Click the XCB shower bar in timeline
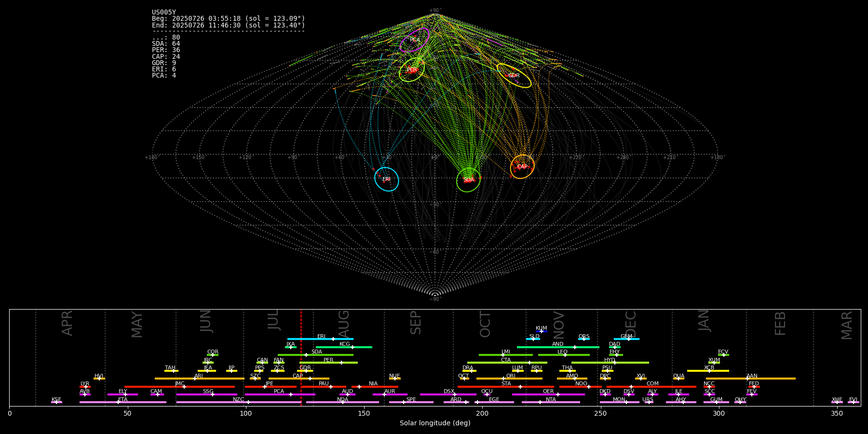The image size is (868, 434). click(708, 371)
